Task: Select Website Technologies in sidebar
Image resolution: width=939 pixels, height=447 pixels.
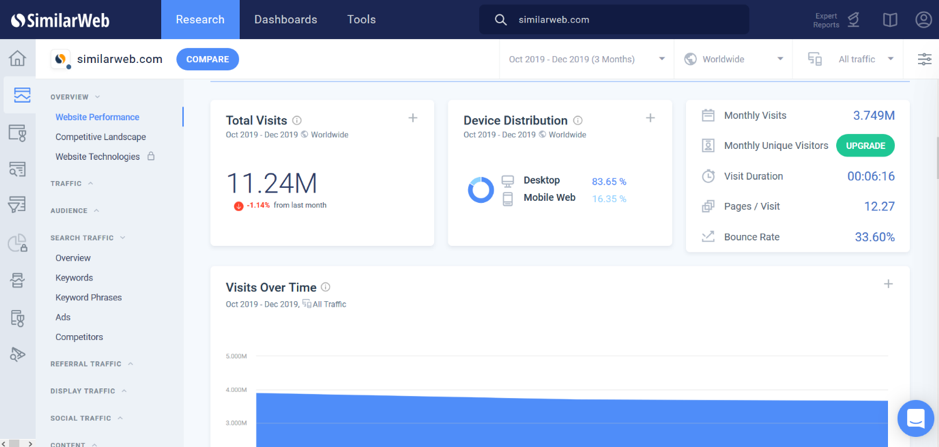Action: point(98,156)
